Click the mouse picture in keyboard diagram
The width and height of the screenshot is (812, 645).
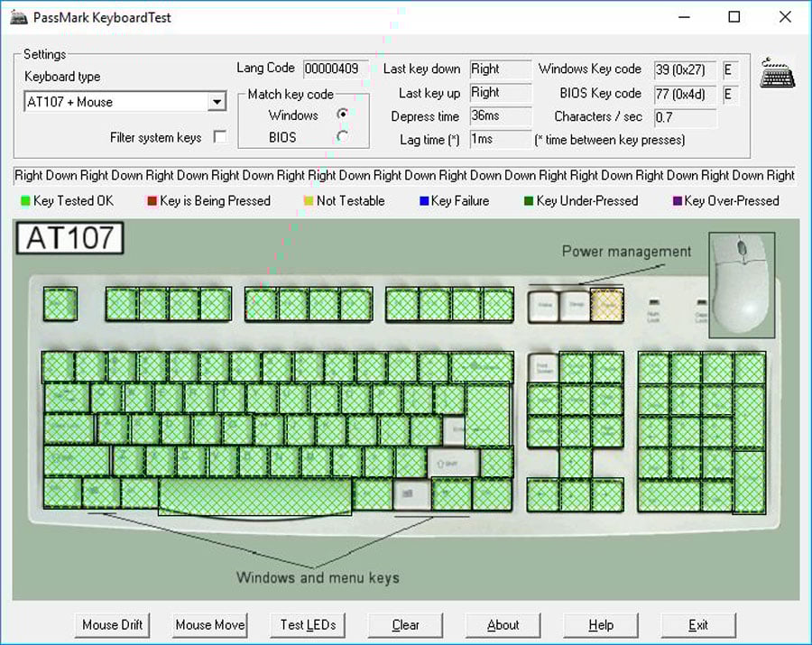tap(742, 285)
